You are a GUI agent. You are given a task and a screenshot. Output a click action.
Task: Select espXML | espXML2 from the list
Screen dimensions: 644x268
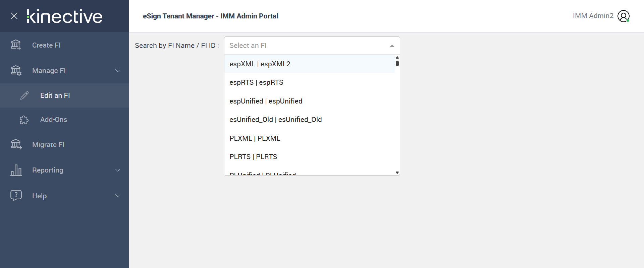click(260, 64)
